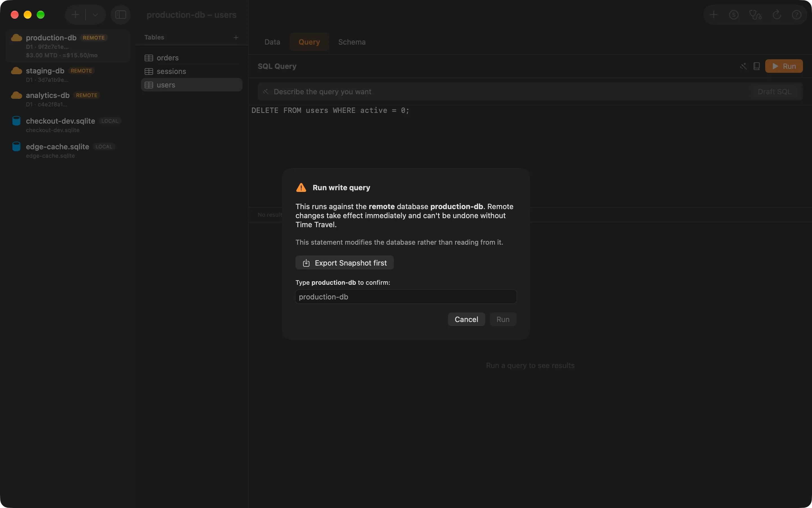Screen dimensions: 812x508
Task: Switch to the Schema tab
Action: pyautogui.click(x=352, y=42)
